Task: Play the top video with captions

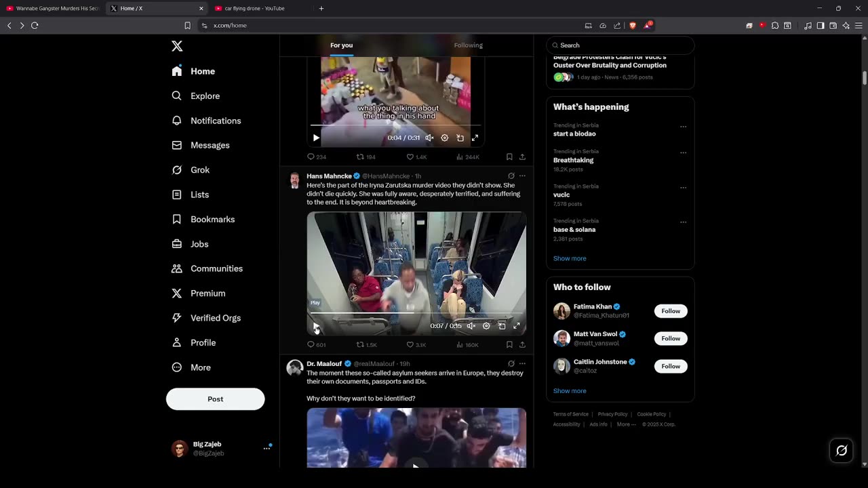Action: click(x=316, y=138)
